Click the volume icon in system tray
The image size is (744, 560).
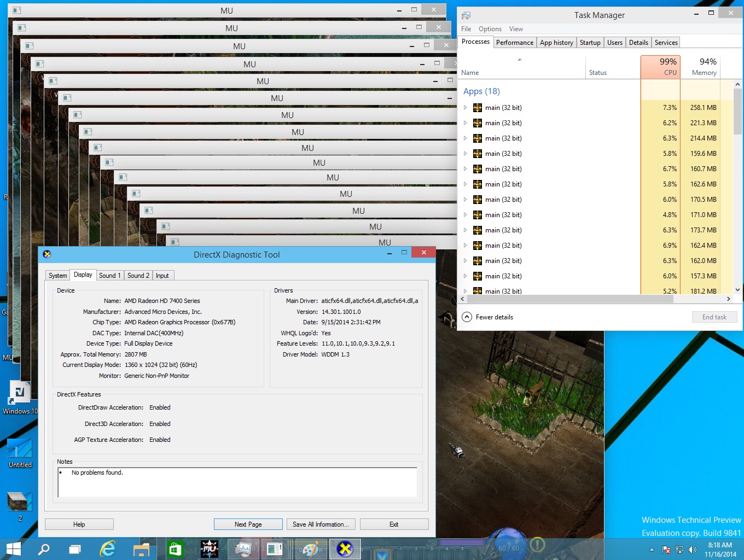point(693,549)
